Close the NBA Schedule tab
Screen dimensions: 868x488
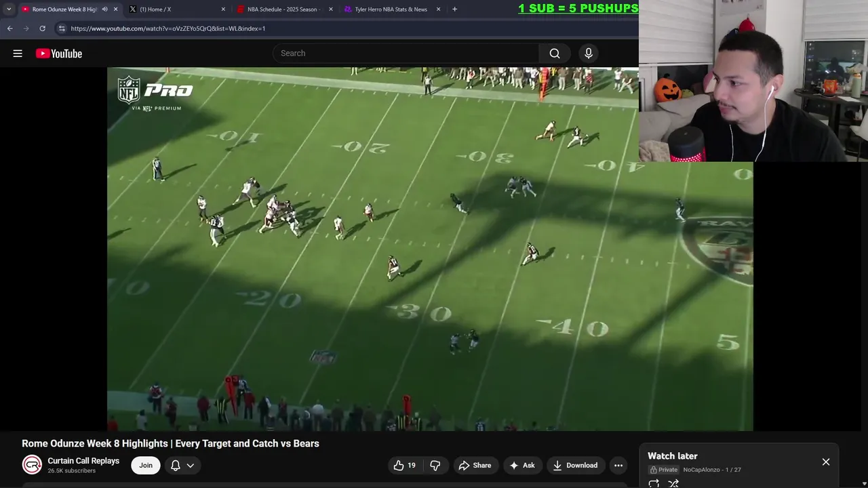331,9
